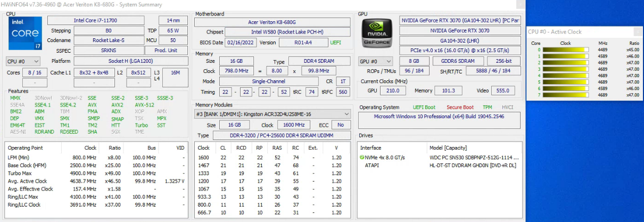Click the 933.3 row in memory timings table

[x=274, y=196]
